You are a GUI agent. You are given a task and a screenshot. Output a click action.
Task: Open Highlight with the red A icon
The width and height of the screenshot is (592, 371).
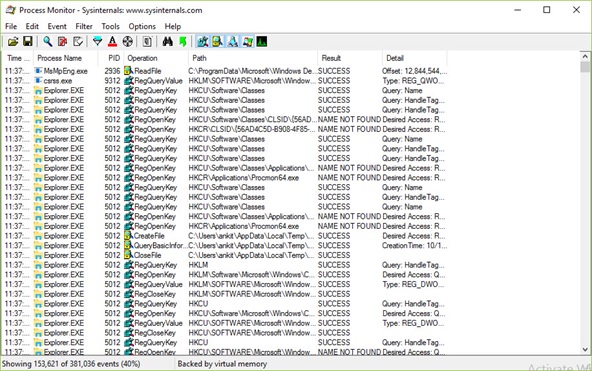pos(112,42)
